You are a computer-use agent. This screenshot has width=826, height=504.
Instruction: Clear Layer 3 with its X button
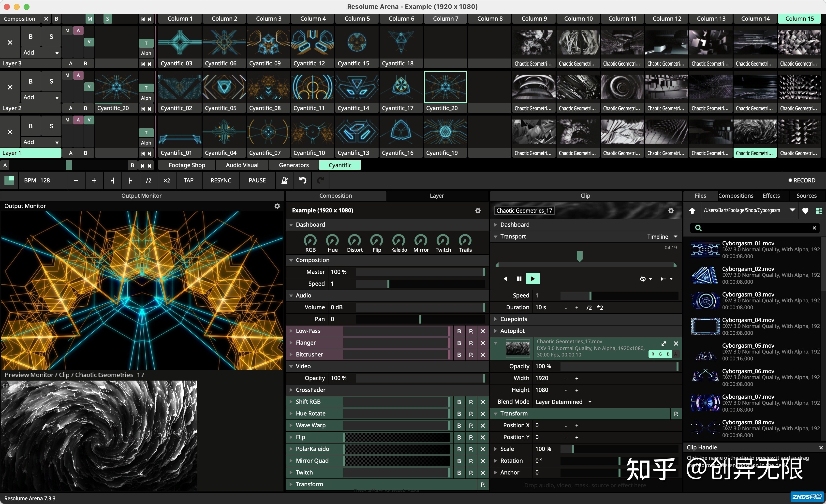point(10,43)
